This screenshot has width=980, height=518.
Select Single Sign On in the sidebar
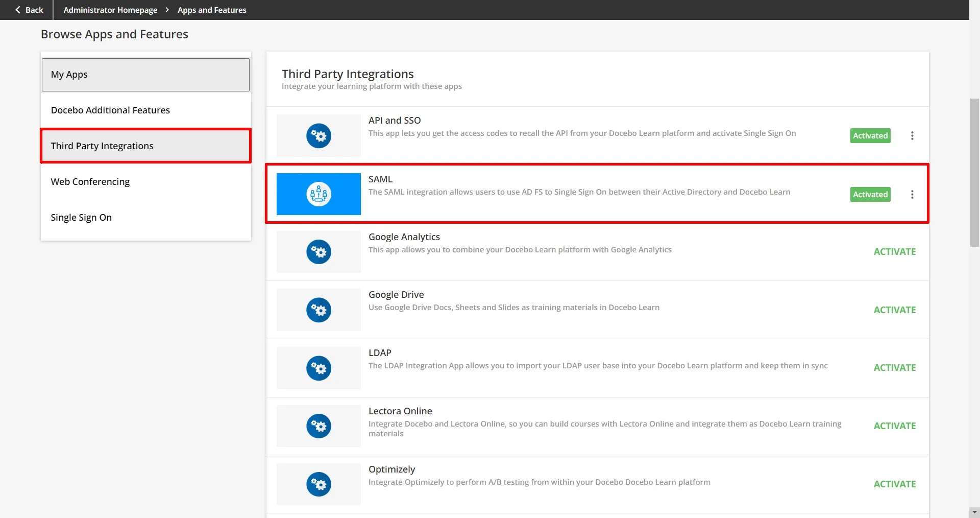point(81,217)
